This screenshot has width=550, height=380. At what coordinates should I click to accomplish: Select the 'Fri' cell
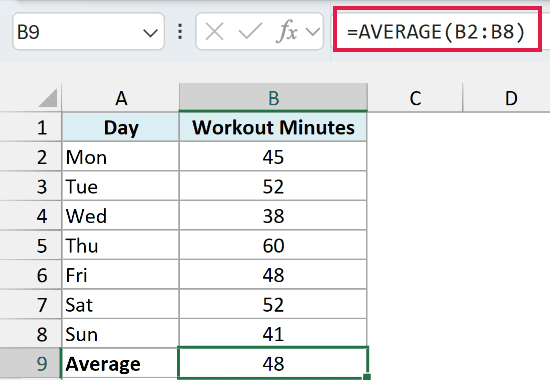click(x=121, y=275)
